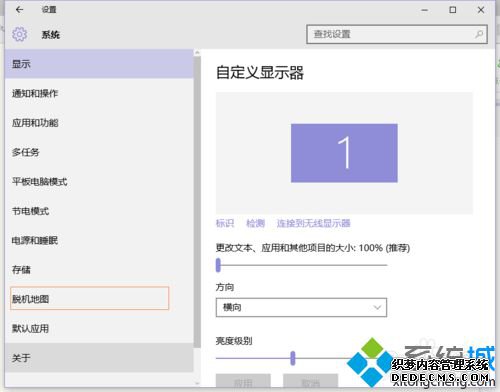
Task: Open the settings gear icon beside 系统
Action: (x=20, y=34)
